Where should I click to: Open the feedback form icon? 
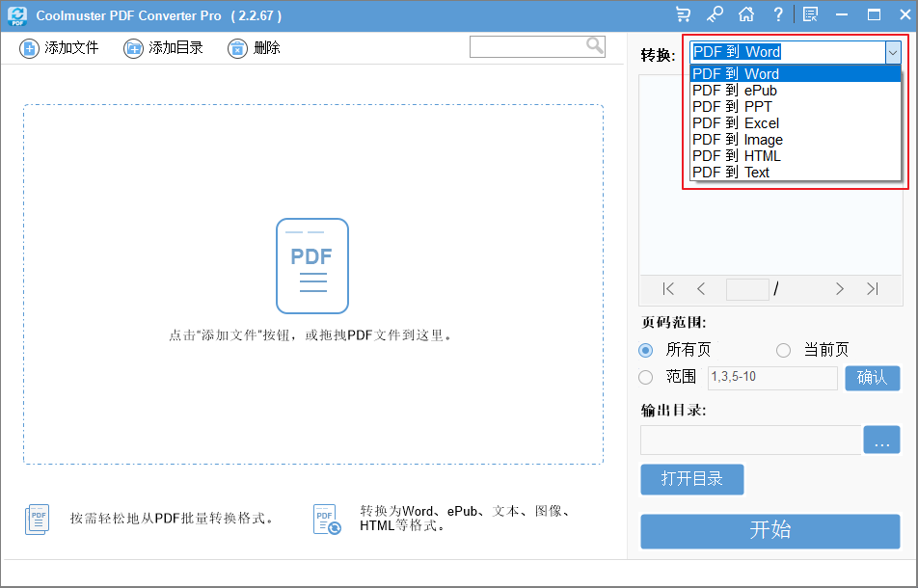pos(810,14)
